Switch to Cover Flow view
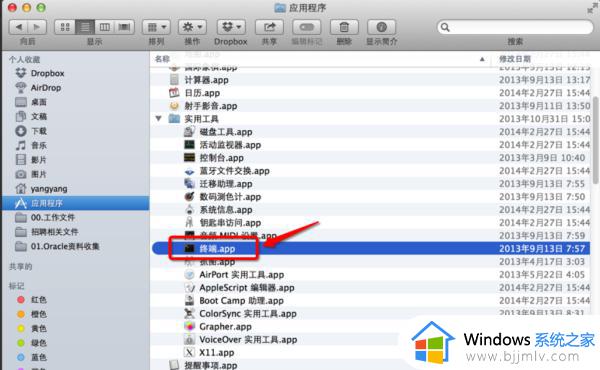This screenshot has height=370, width=600. tap(124, 27)
